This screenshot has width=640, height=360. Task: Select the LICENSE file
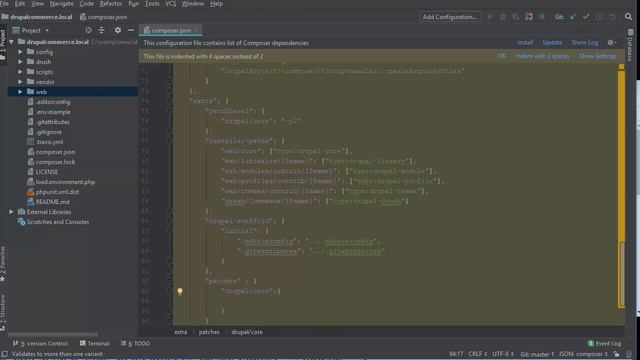point(47,172)
